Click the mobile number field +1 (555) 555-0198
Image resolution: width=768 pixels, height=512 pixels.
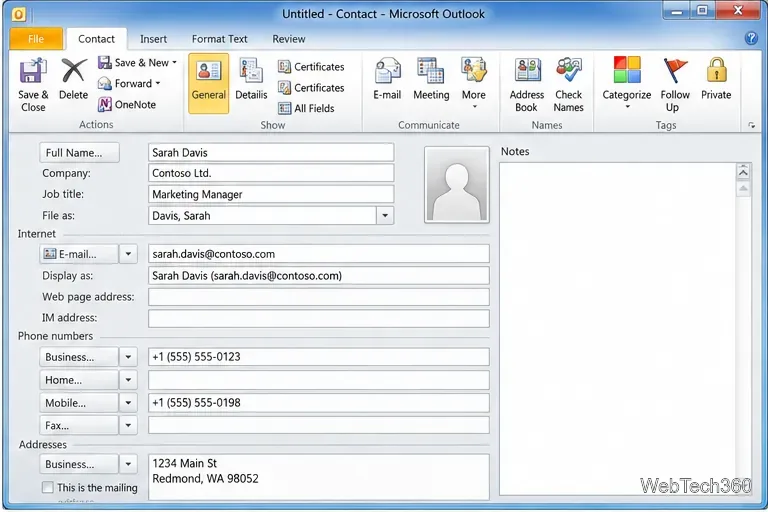pos(319,403)
